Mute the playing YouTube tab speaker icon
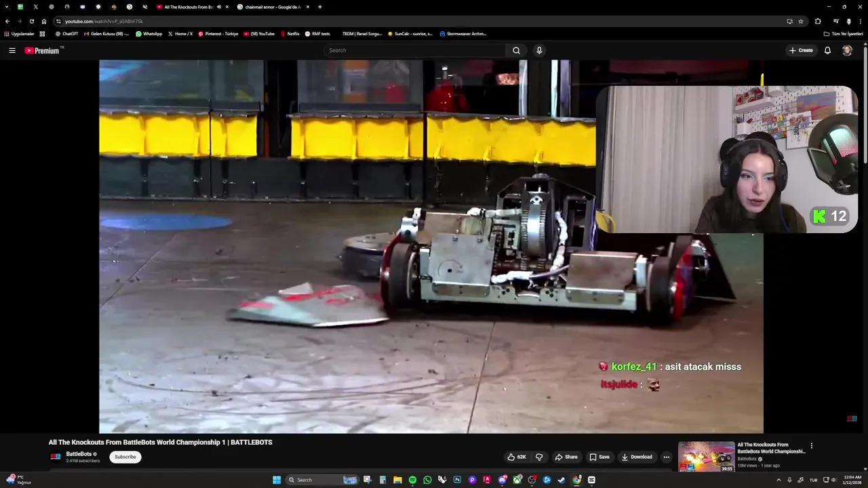This screenshot has height=488, width=868. tap(218, 7)
